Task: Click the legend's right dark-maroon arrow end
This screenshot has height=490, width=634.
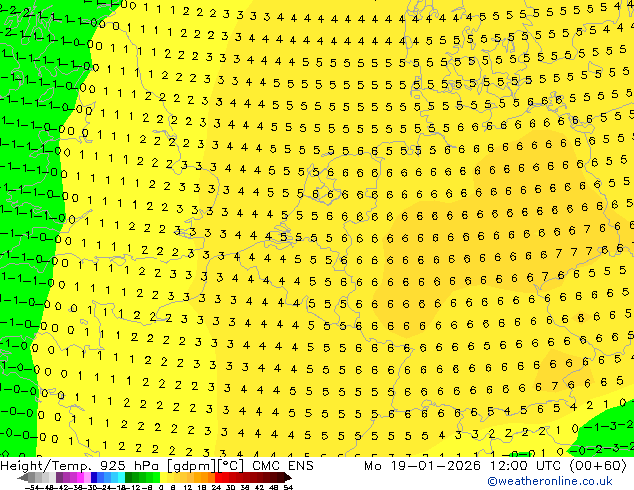Action: point(288,477)
